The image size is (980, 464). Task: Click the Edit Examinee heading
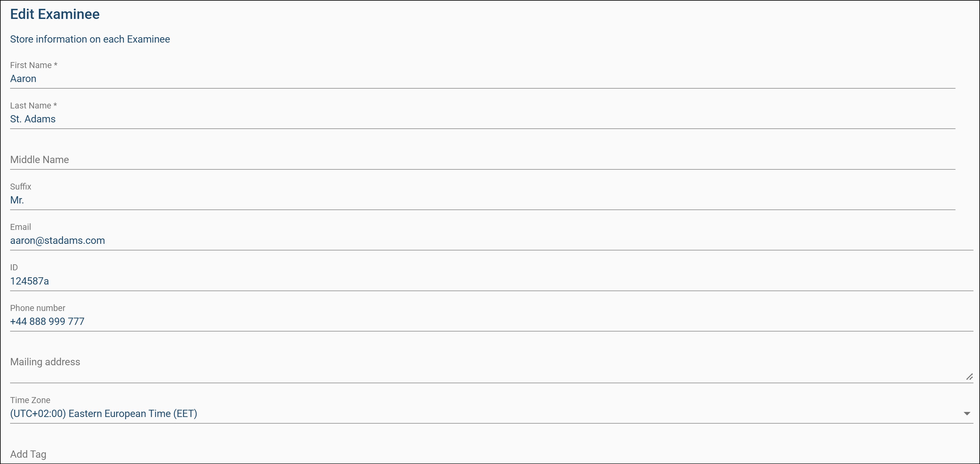(x=55, y=14)
